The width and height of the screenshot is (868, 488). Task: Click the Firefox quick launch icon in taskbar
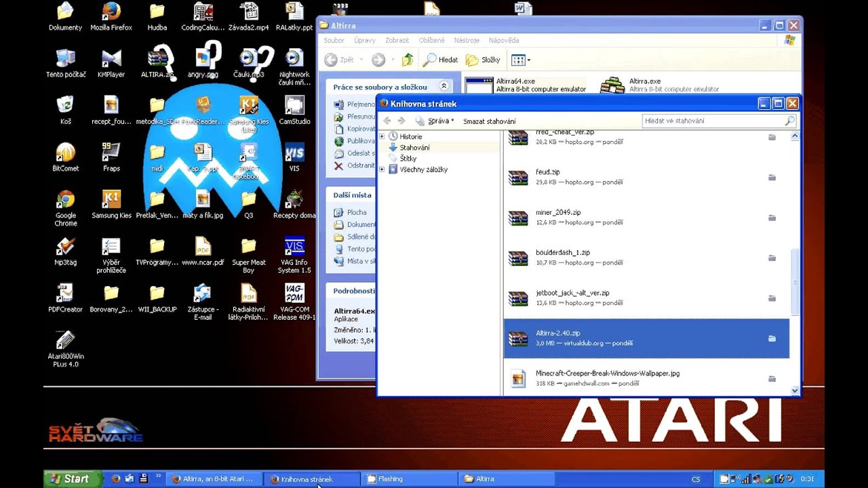click(116, 479)
